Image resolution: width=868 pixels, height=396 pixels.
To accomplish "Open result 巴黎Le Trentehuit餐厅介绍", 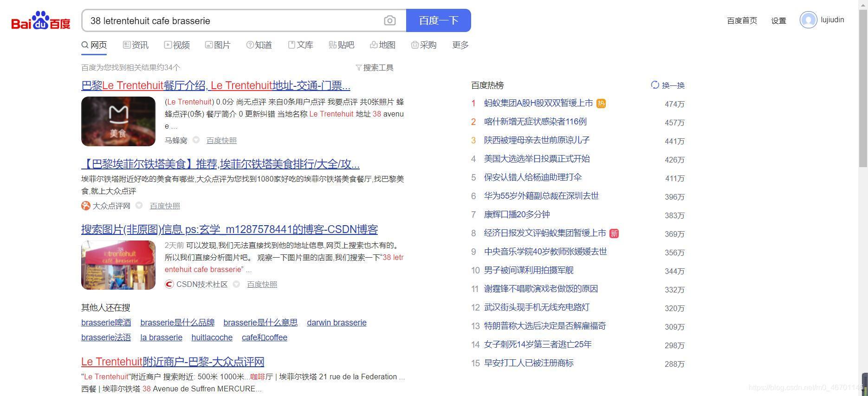I will tap(216, 85).
